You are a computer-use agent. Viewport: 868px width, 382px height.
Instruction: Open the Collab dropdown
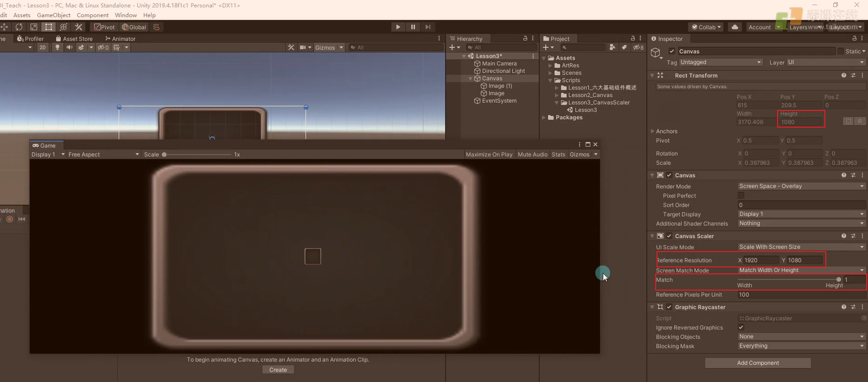[x=706, y=27]
